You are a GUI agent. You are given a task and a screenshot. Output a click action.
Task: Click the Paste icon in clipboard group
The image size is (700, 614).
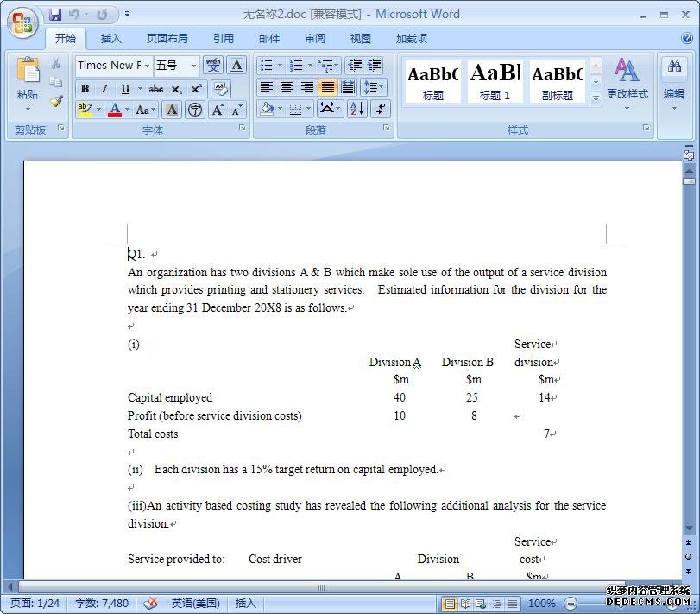28,76
